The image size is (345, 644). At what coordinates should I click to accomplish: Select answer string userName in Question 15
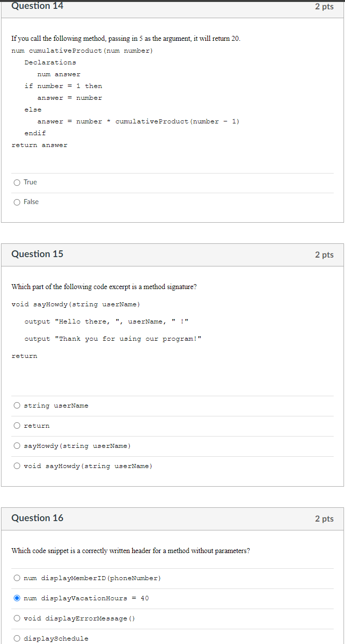tap(17, 405)
